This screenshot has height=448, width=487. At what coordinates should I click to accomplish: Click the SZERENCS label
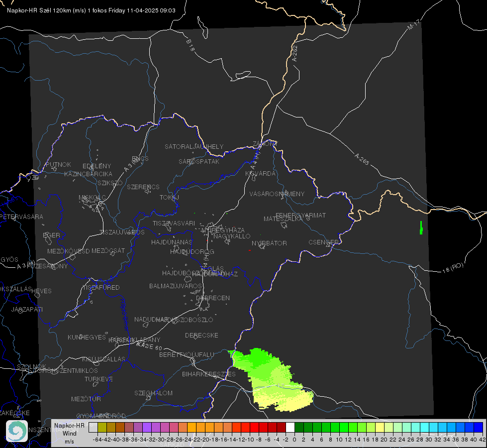coord(143,187)
